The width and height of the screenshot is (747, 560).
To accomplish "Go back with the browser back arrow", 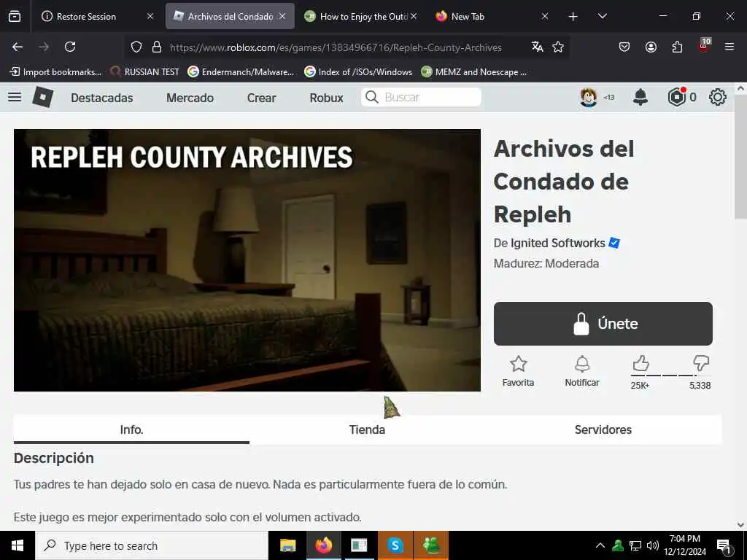I will 18,47.
